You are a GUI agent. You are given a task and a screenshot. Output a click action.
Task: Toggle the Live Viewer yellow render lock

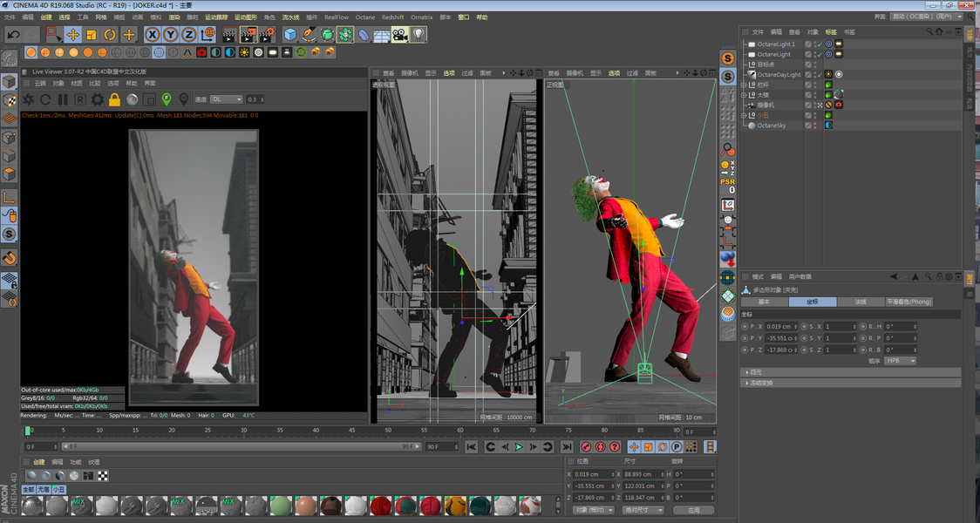[x=114, y=100]
